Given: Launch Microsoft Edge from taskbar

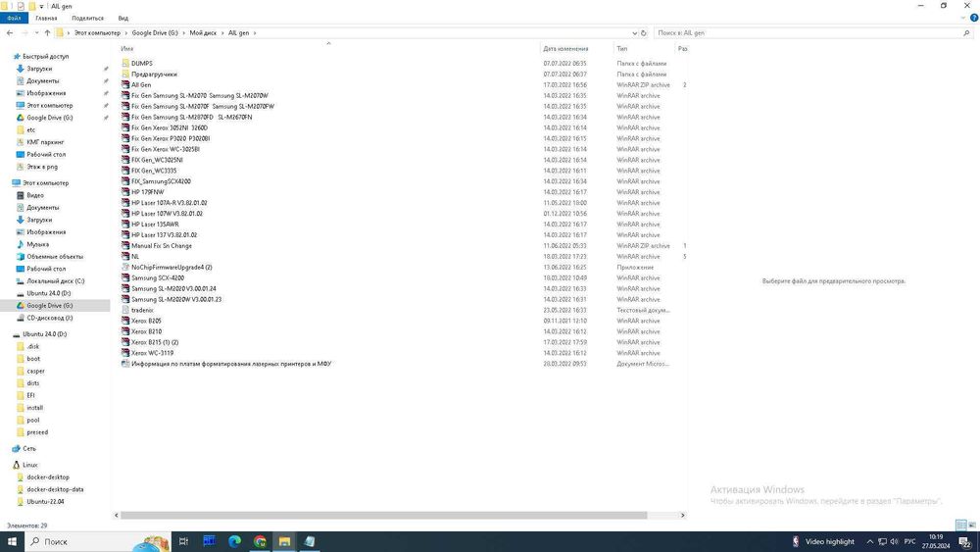Looking at the screenshot, I should coord(234,541).
